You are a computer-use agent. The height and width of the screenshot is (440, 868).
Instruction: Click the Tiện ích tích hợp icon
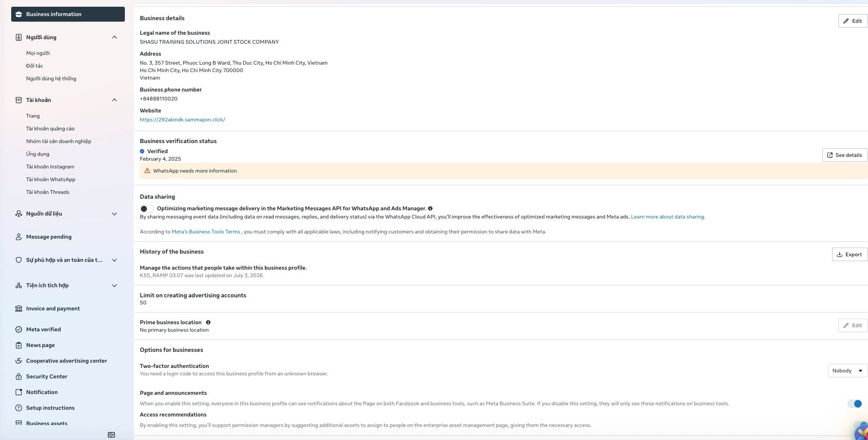tap(19, 285)
